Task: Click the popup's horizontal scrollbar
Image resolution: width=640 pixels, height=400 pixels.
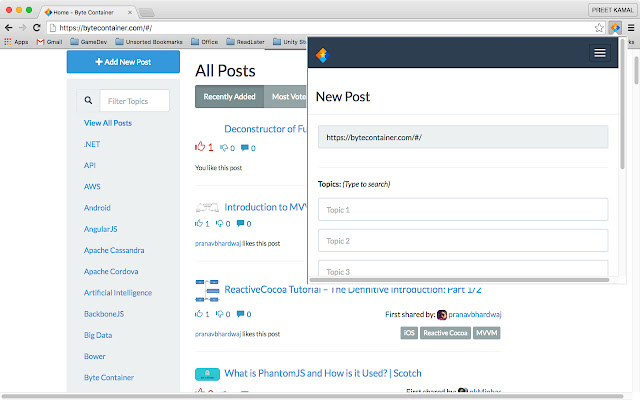Action: (x=459, y=280)
